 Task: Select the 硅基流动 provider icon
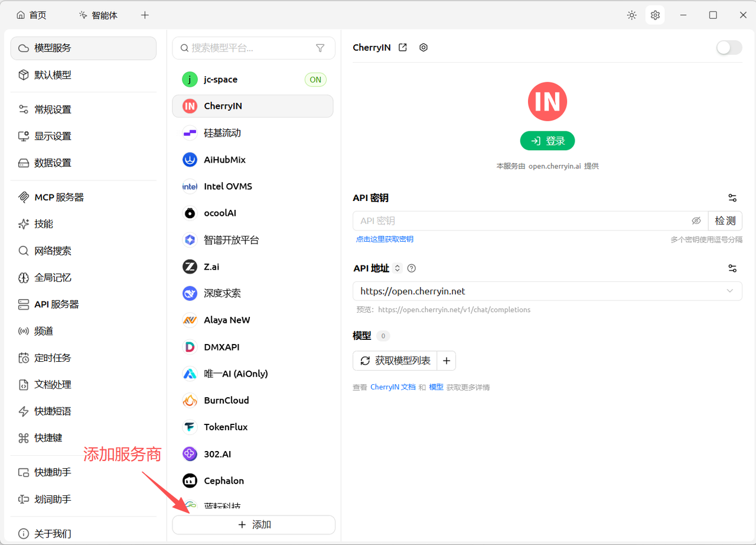[x=190, y=133]
